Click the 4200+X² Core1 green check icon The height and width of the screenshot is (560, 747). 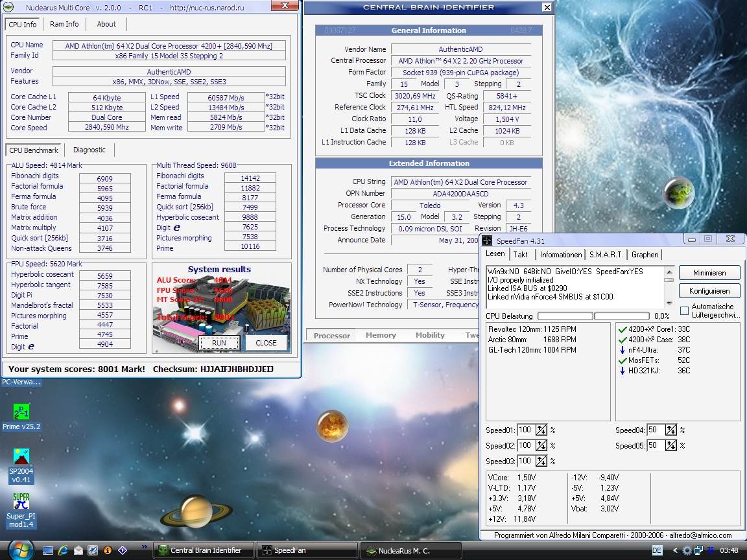coord(622,329)
